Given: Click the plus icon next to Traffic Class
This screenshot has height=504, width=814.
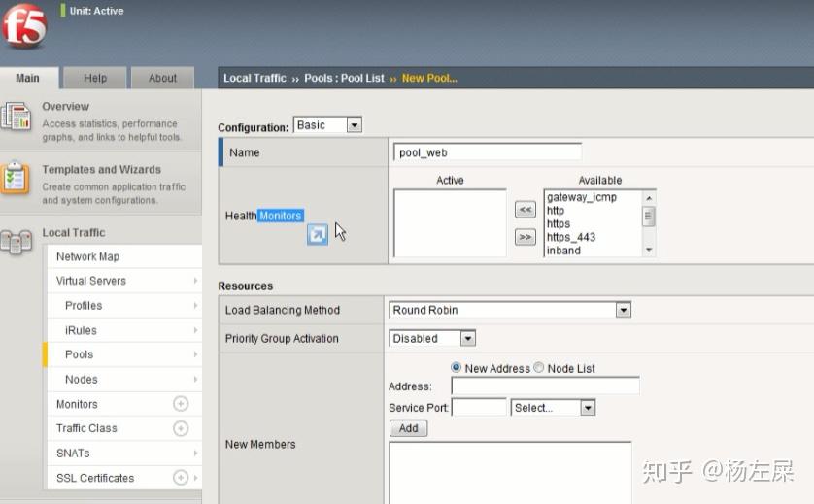Looking at the screenshot, I should tap(181, 428).
